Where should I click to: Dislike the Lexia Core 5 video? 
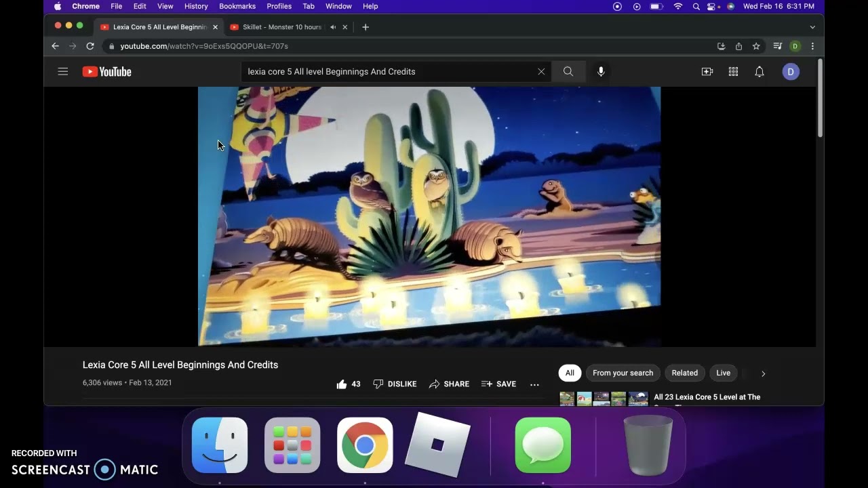[395, 384]
